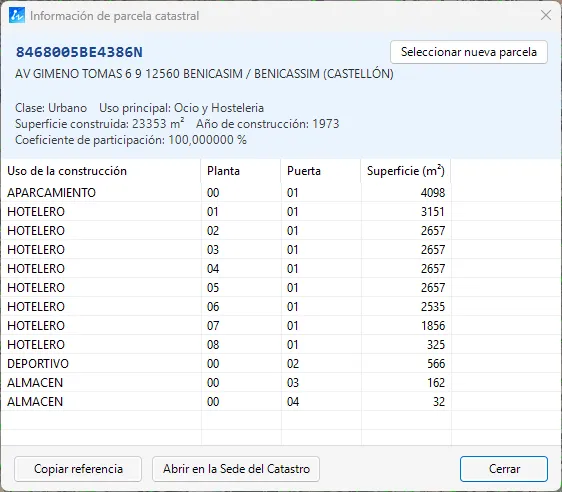Image resolution: width=562 pixels, height=492 pixels.
Task: Click surface value 566
Action: 436,364
